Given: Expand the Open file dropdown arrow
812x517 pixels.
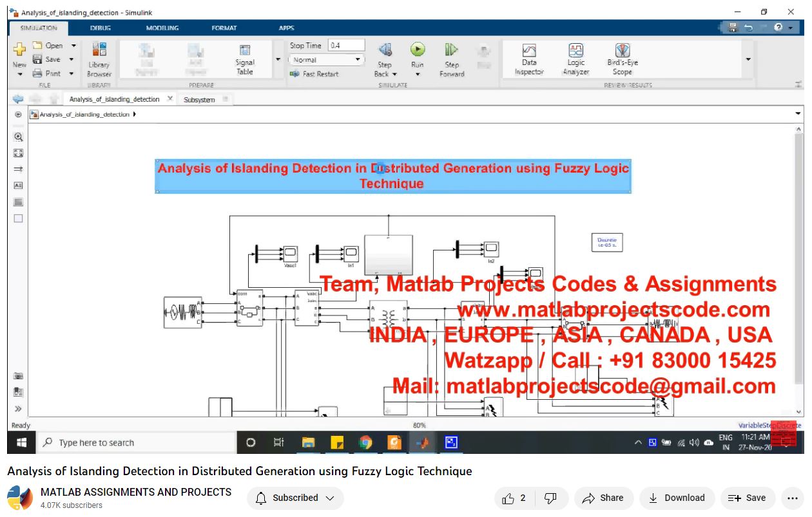Looking at the screenshot, I should point(73,46).
